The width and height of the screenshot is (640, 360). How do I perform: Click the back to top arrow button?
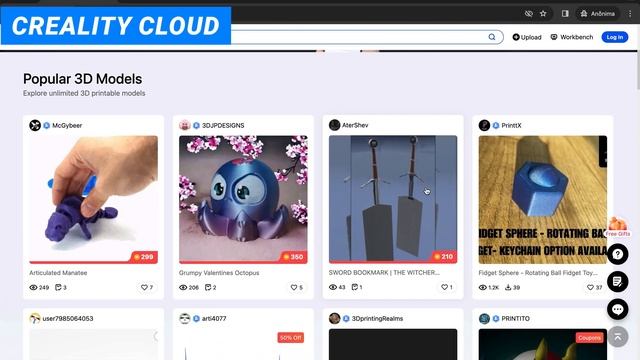(618, 337)
